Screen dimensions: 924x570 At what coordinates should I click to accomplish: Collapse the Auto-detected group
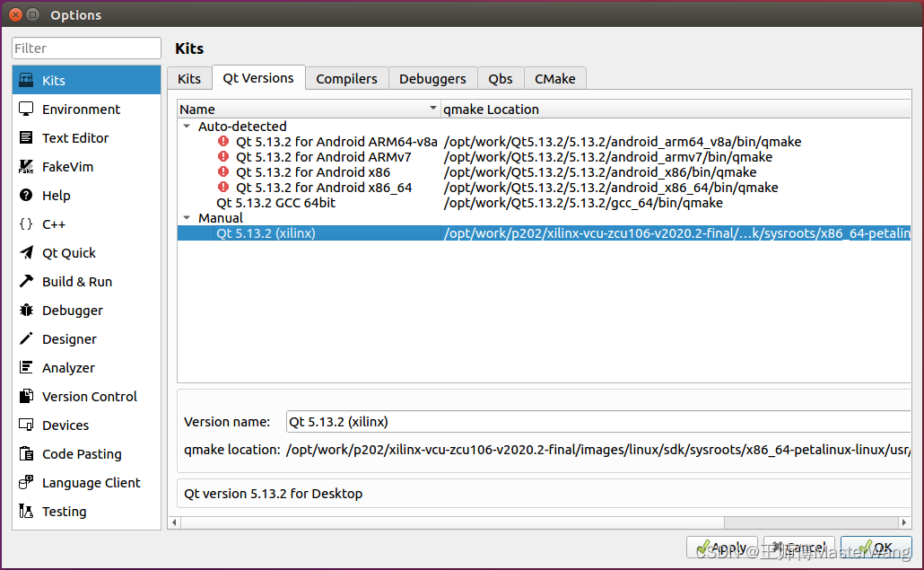point(187,127)
